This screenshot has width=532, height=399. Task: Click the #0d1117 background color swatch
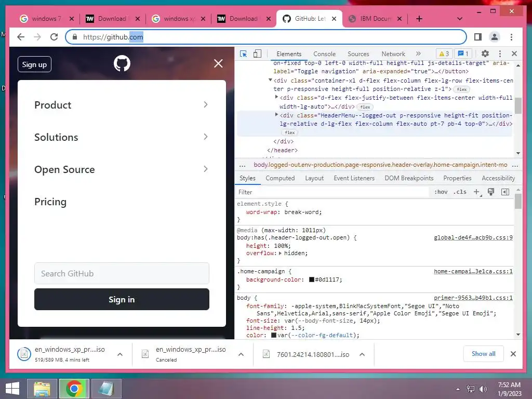pos(312,280)
